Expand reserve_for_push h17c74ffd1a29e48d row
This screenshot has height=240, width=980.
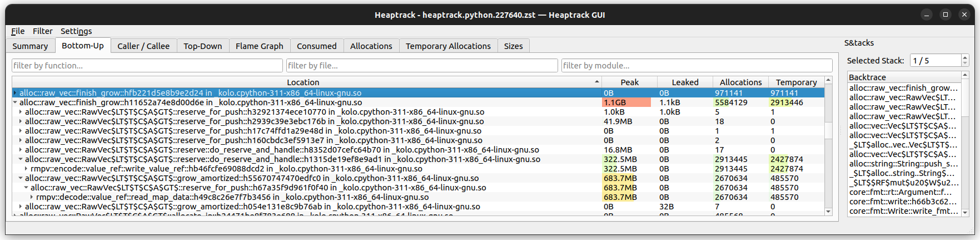click(x=21, y=131)
